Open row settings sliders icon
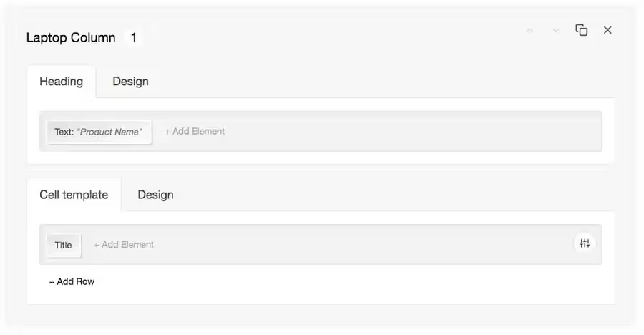Viewport: 644px width, 335px height. [x=585, y=243]
